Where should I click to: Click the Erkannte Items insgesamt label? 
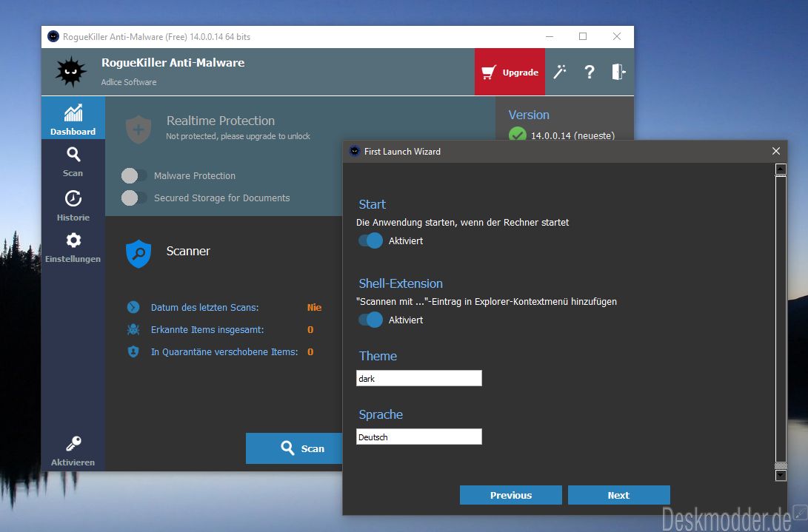pos(207,329)
